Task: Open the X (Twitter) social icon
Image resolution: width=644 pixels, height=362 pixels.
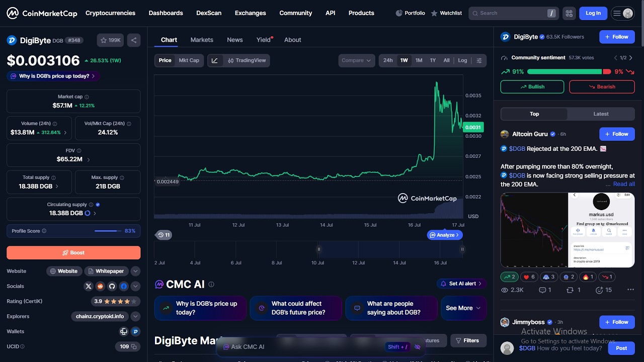Action: [x=89, y=286]
